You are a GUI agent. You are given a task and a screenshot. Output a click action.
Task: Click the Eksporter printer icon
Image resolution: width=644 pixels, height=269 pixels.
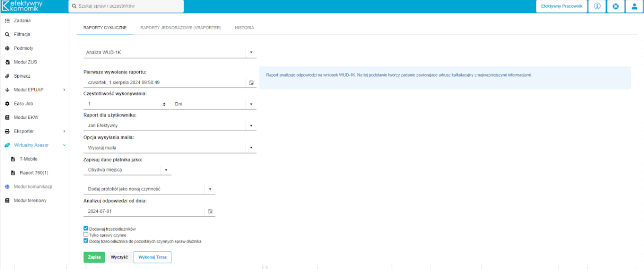point(7,131)
